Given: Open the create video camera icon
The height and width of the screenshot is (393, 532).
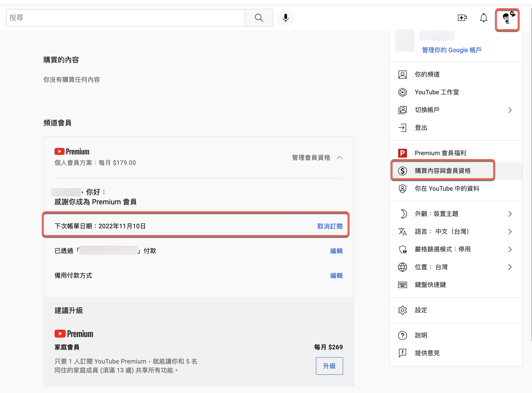Looking at the screenshot, I should point(462,18).
